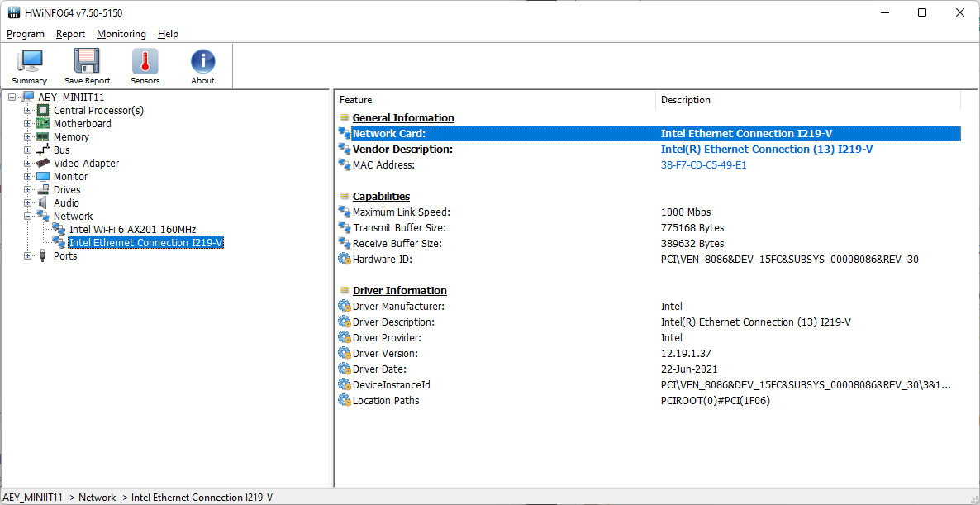This screenshot has height=505, width=980.
Task: Expand the Memory node
Action: 27,137
